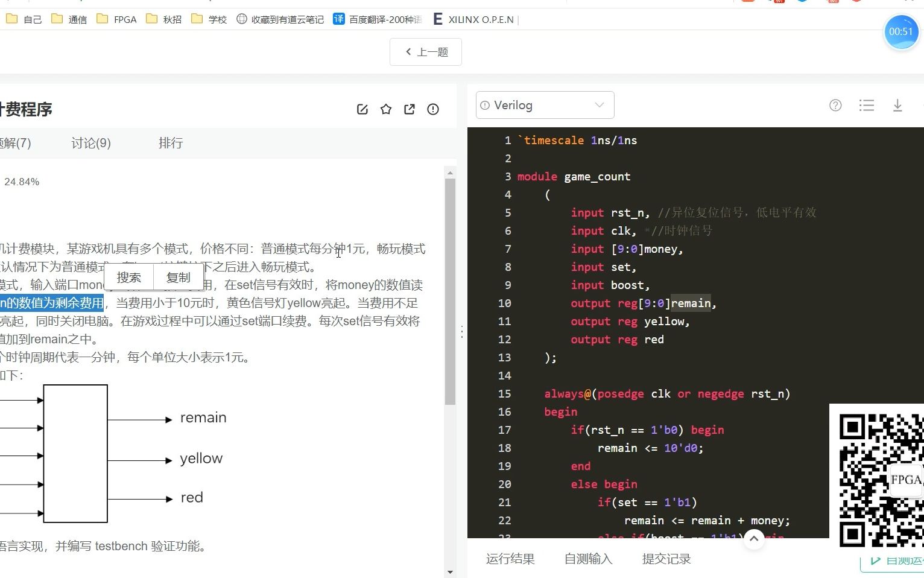Open 收藏到有道云笔记 bookmark
This screenshot has width=924, height=578.
(x=280, y=19)
